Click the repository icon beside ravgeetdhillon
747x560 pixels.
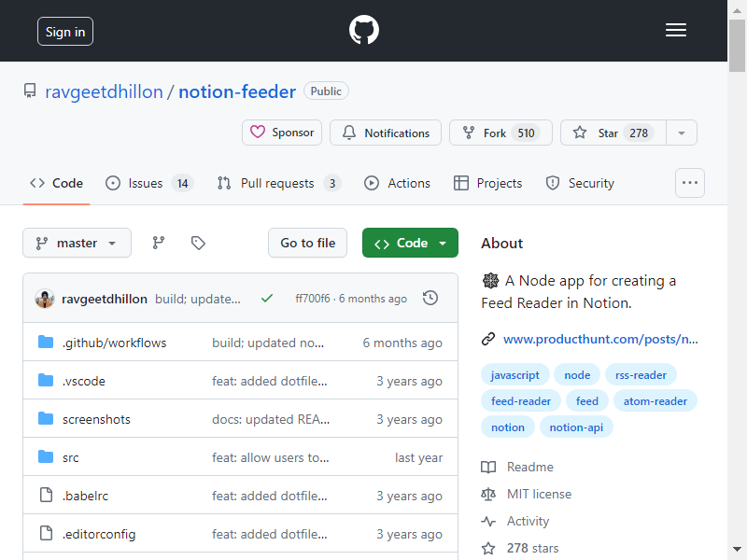pos(30,91)
